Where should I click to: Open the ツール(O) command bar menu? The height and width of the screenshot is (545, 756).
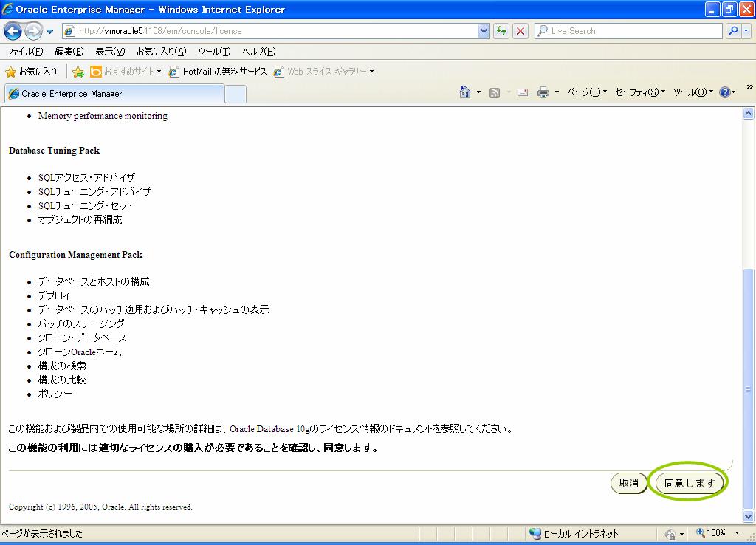pyautogui.click(x=693, y=92)
